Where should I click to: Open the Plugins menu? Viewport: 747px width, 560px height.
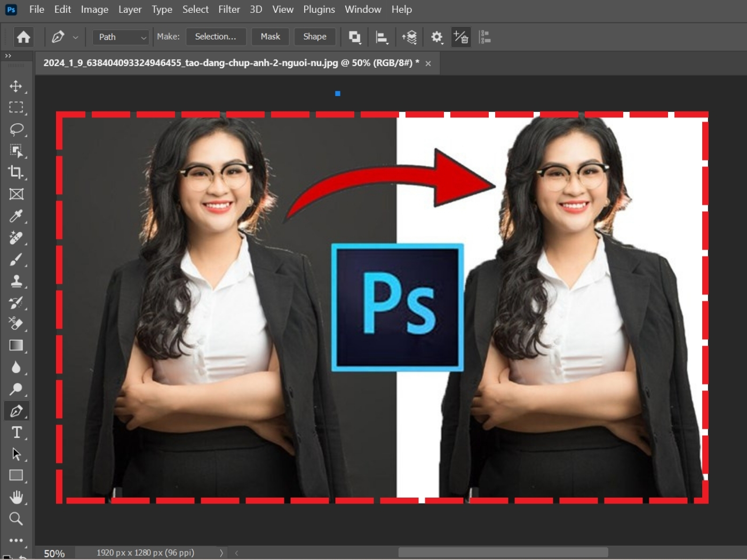[319, 10]
